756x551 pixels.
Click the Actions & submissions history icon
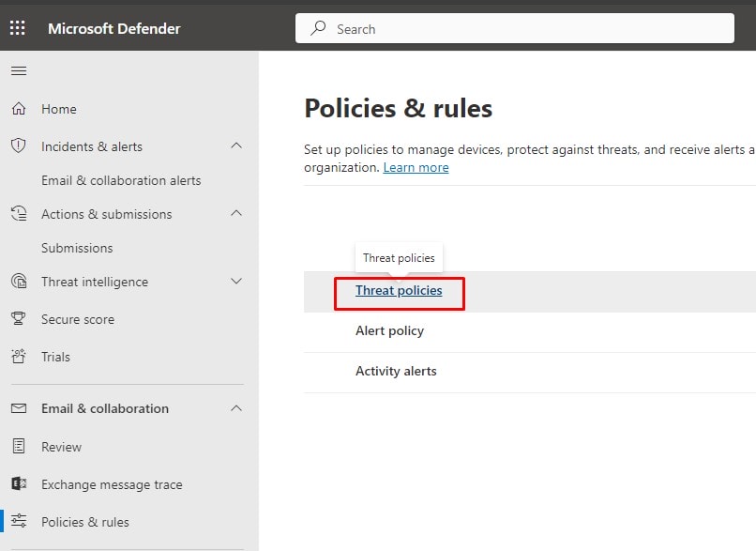[x=19, y=213]
